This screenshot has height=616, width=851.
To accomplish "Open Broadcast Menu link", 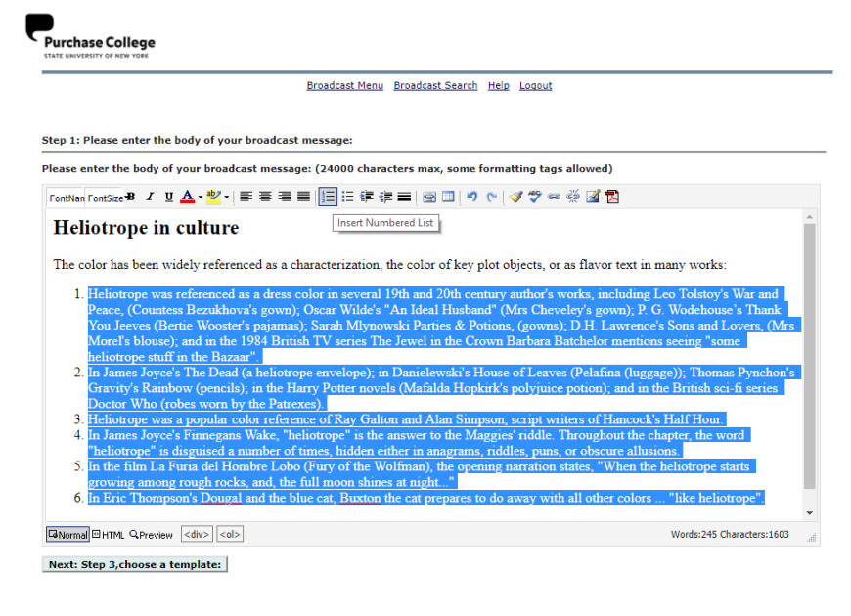I will (344, 86).
